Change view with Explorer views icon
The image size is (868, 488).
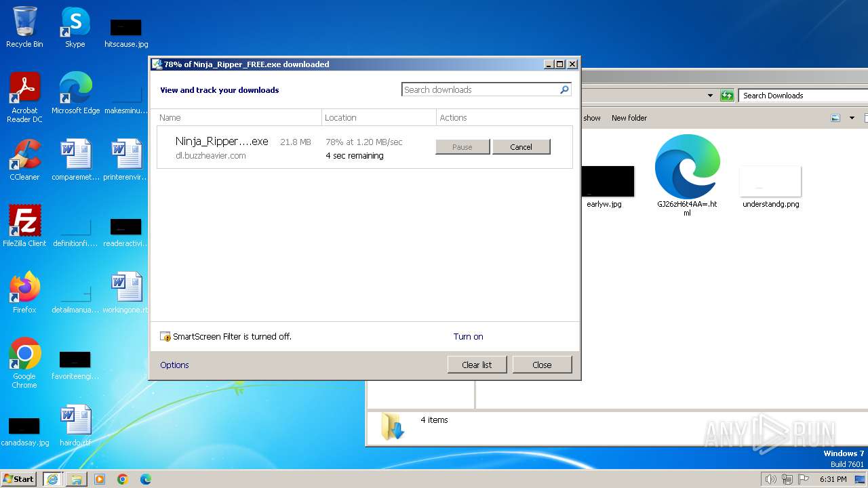[835, 118]
